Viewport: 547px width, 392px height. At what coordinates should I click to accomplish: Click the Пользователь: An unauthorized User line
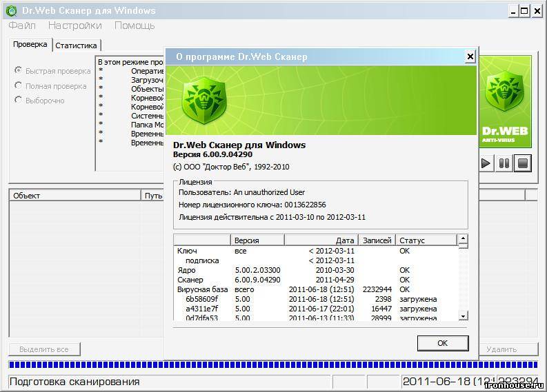[241, 192]
